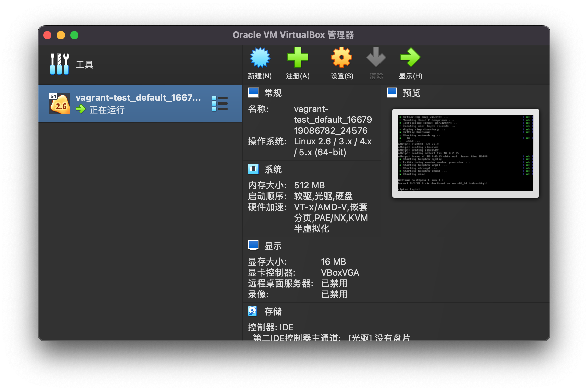
Task: Click the 内存大小 label
Action: (x=267, y=185)
